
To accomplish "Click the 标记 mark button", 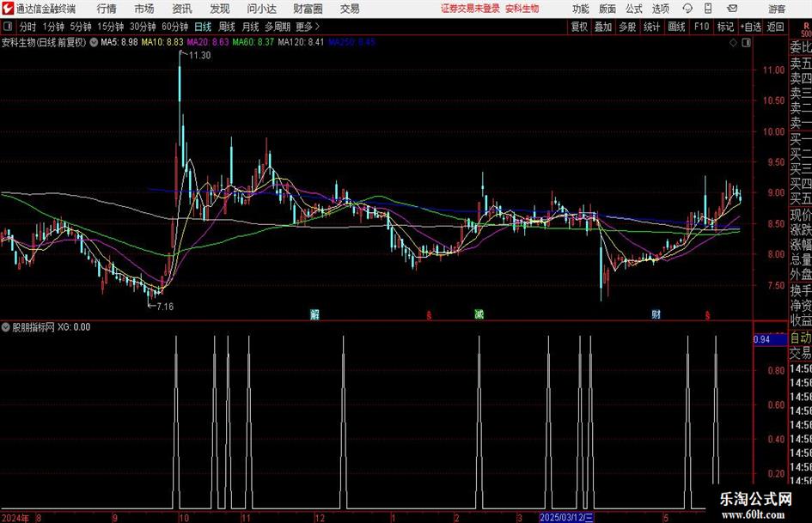I will point(725,27).
